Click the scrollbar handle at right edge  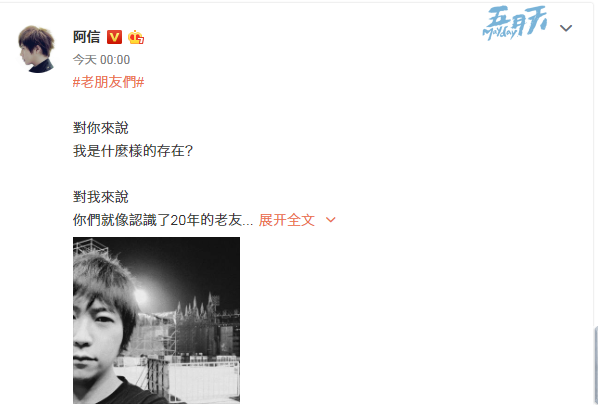[596, 365]
